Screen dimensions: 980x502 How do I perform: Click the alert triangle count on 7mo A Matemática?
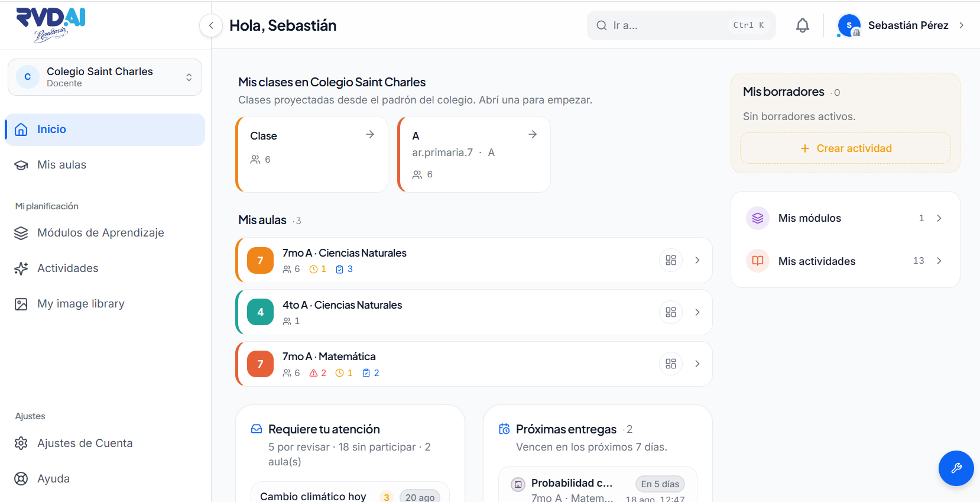318,373
